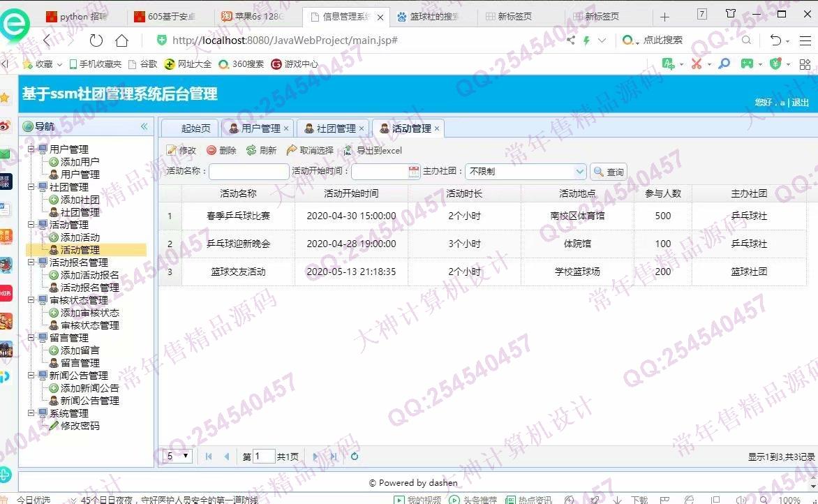This screenshot has height=504, width=818.
Task: Focus the 活动名称 input field
Action: coord(249,171)
